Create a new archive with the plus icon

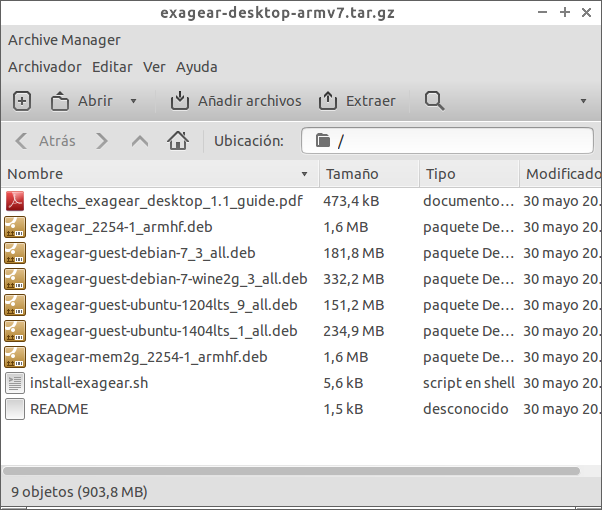tap(22, 101)
